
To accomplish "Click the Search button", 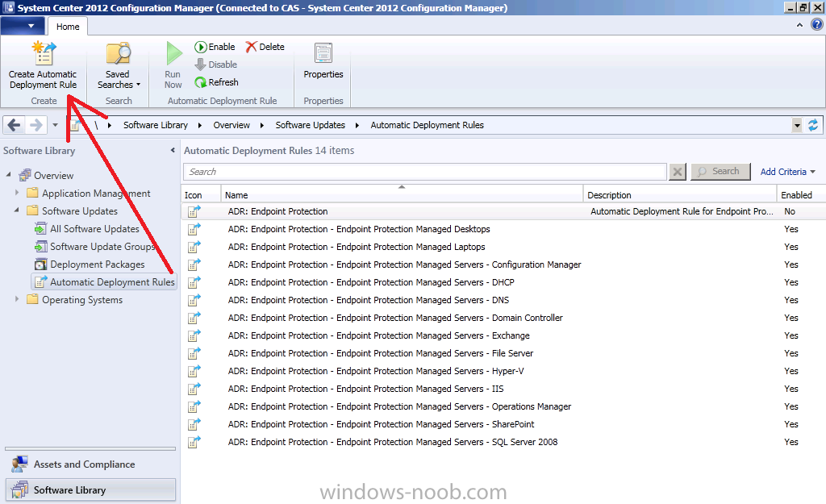I will click(720, 171).
